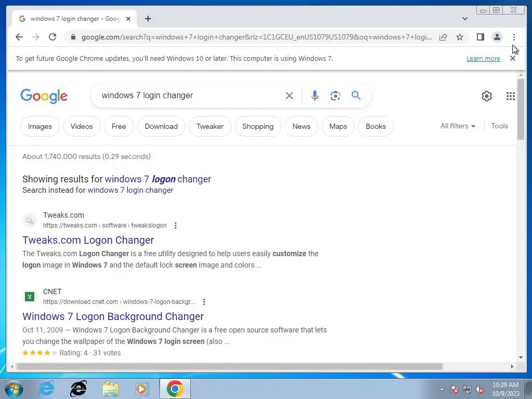Open the Chrome profile avatar menu
Viewport: 532px width, 399px height.
point(497,37)
